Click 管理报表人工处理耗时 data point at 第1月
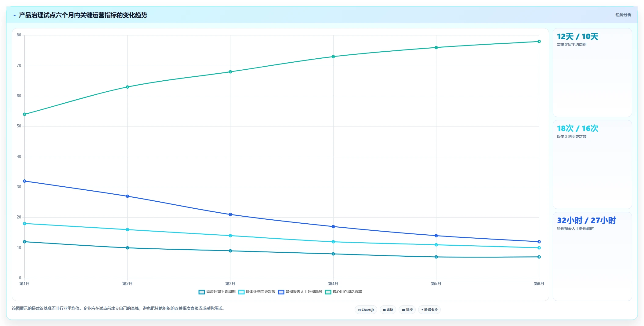 point(25,181)
